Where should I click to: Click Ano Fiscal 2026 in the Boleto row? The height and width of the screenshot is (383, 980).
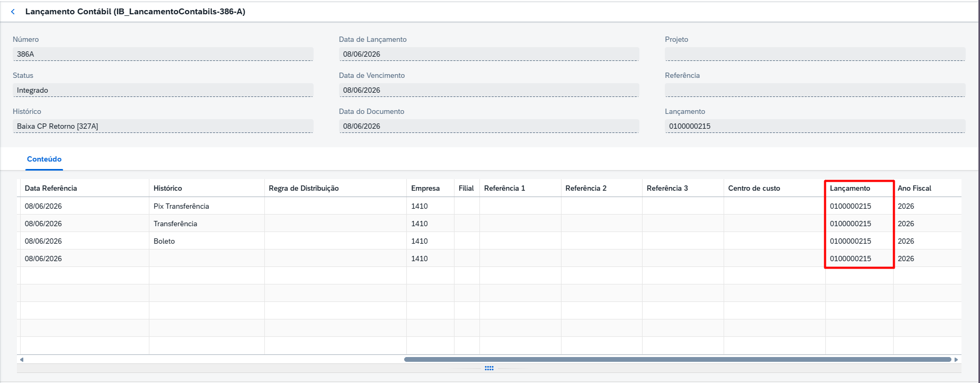coord(927,241)
